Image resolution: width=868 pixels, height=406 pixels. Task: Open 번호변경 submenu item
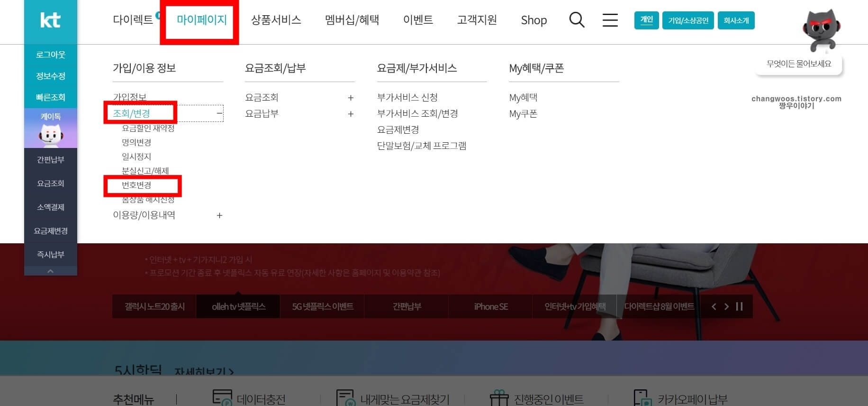point(136,185)
